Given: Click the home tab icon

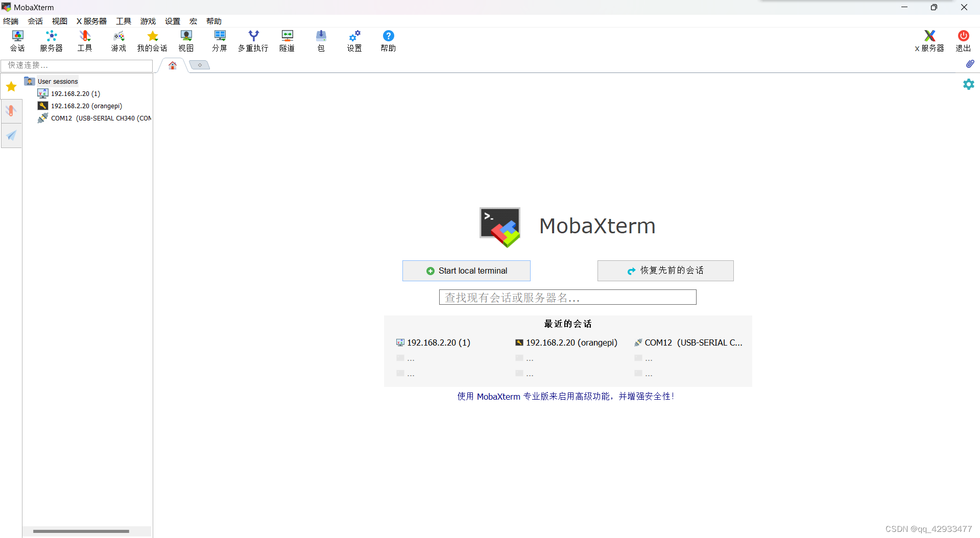Looking at the screenshot, I should pos(173,65).
